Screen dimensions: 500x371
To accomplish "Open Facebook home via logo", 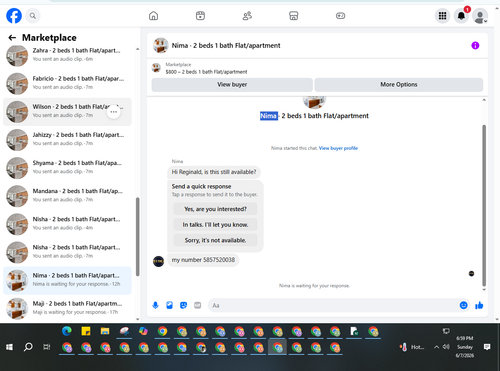I will pos(14,16).
